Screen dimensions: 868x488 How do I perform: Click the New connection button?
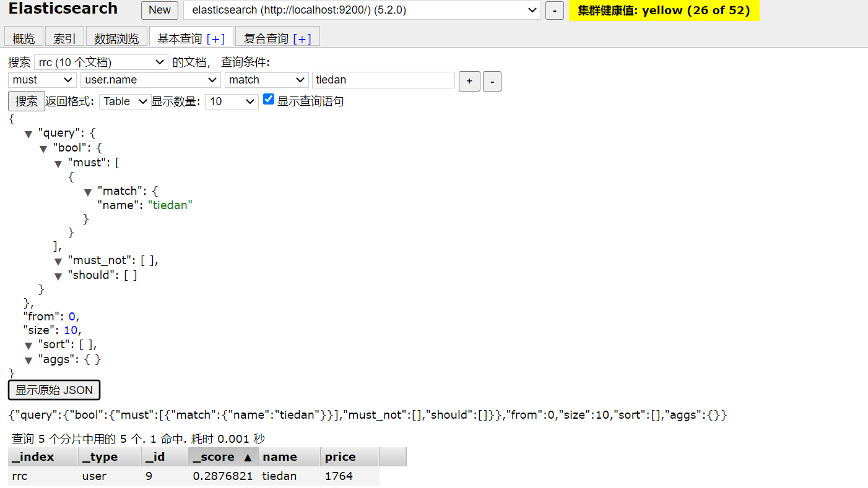(x=160, y=10)
